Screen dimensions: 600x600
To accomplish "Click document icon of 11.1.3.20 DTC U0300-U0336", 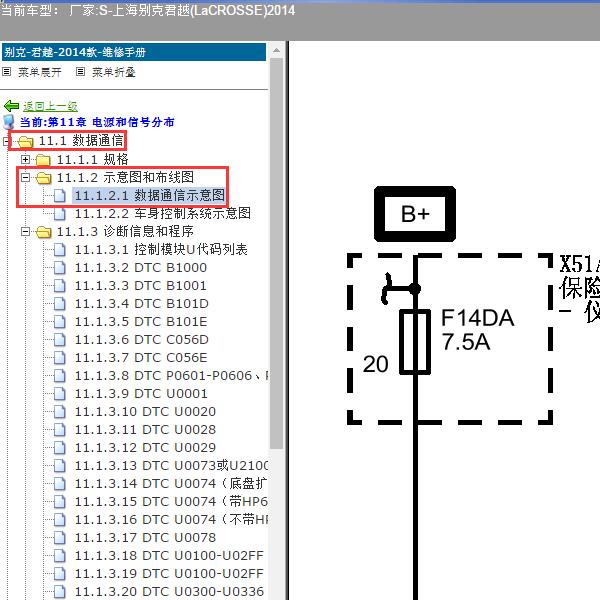I will tap(59, 592).
